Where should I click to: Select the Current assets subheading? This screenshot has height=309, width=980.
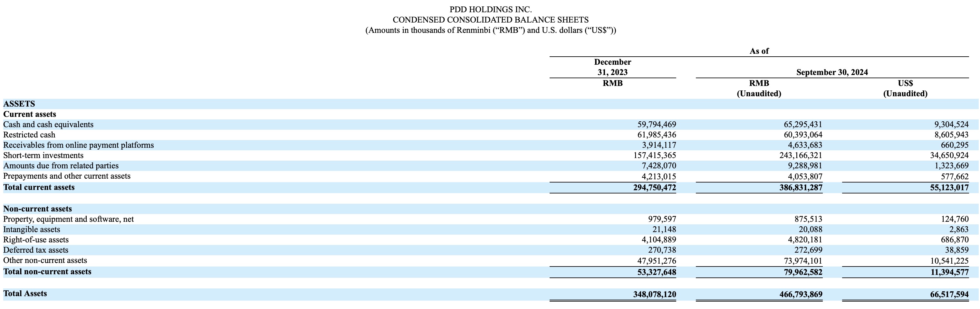30,114
